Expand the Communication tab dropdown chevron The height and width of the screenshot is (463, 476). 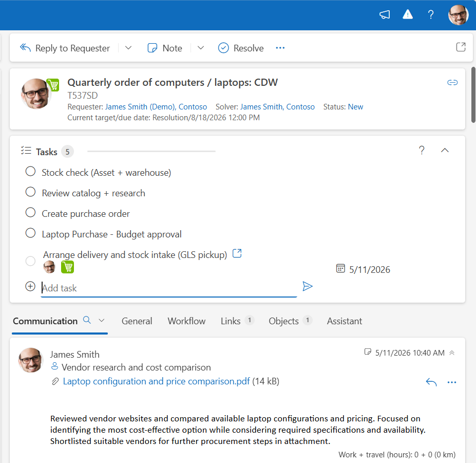102,321
